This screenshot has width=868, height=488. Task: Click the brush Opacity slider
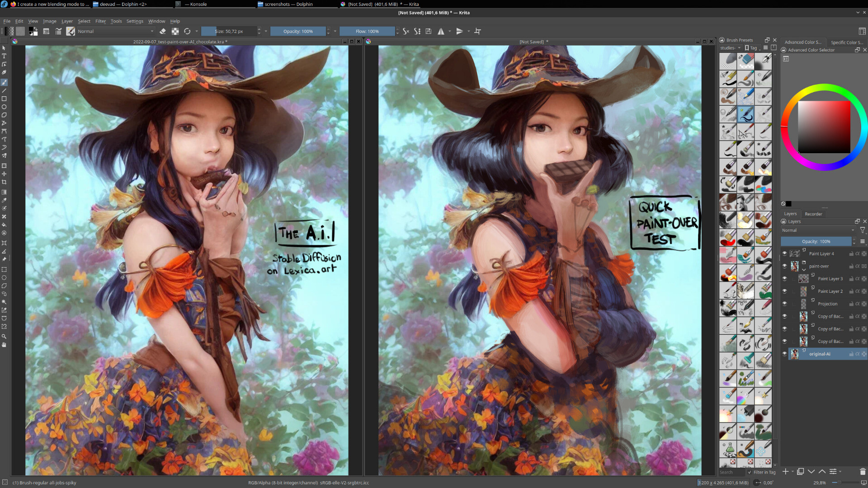click(x=298, y=31)
